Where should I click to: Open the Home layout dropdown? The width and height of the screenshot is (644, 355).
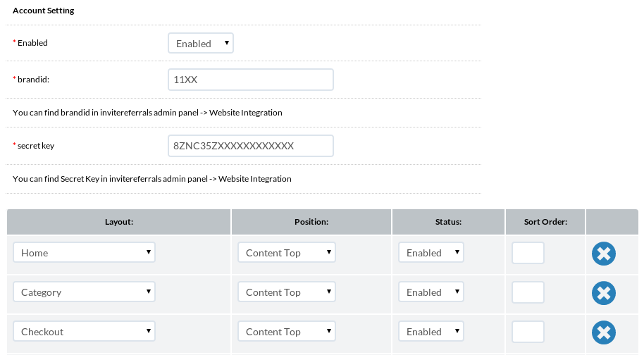(84, 252)
